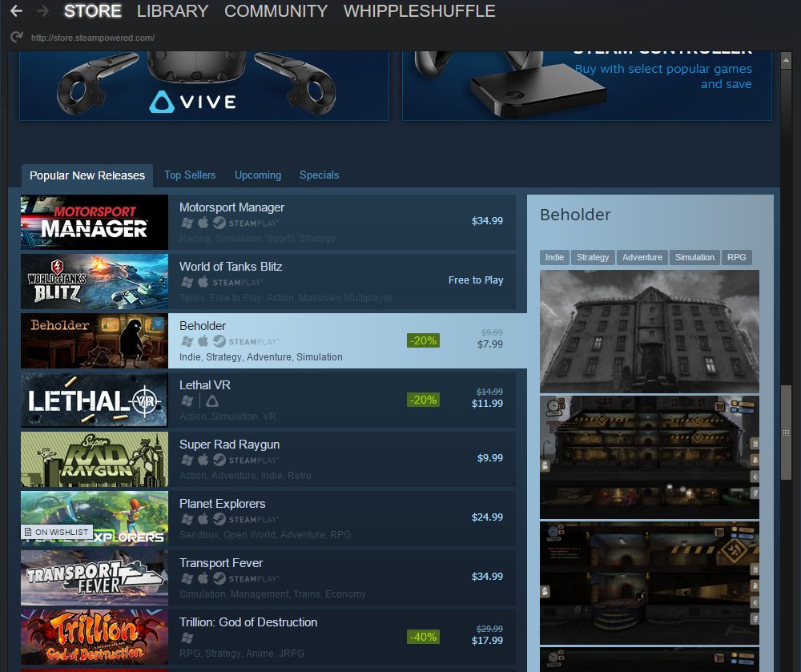Image resolution: width=801 pixels, height=672 pixels.
Task: Open Motorsport Manager game thumbnail
Action: point(95,222)
